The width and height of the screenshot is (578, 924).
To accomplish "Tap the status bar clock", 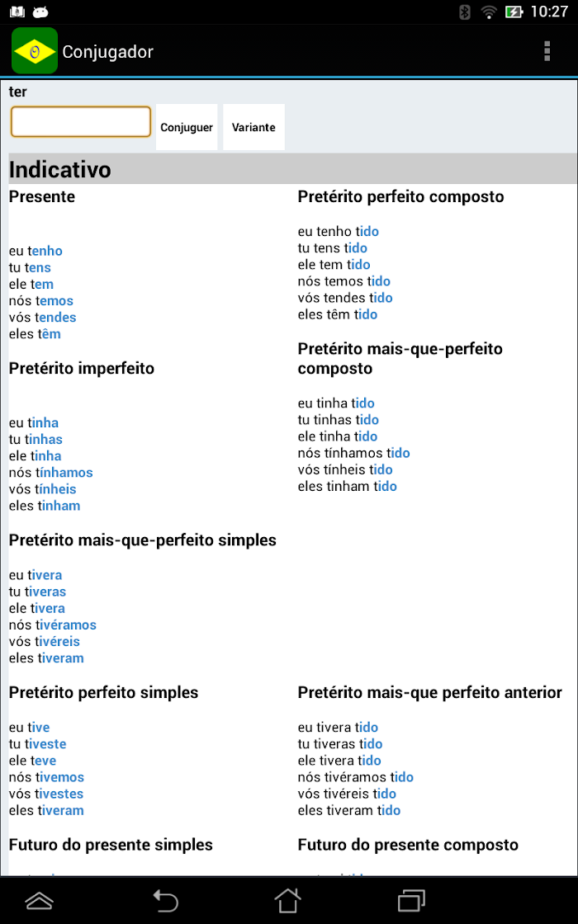I will click(549, 12).
